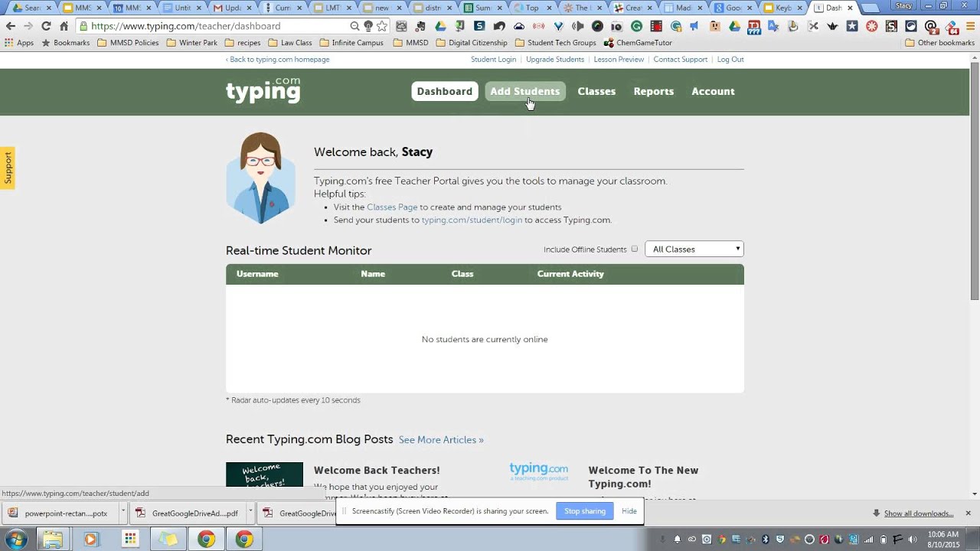Screen dimensions: 980x551
Task: Open the Classes Page link
Action: [x=392, y=207]
